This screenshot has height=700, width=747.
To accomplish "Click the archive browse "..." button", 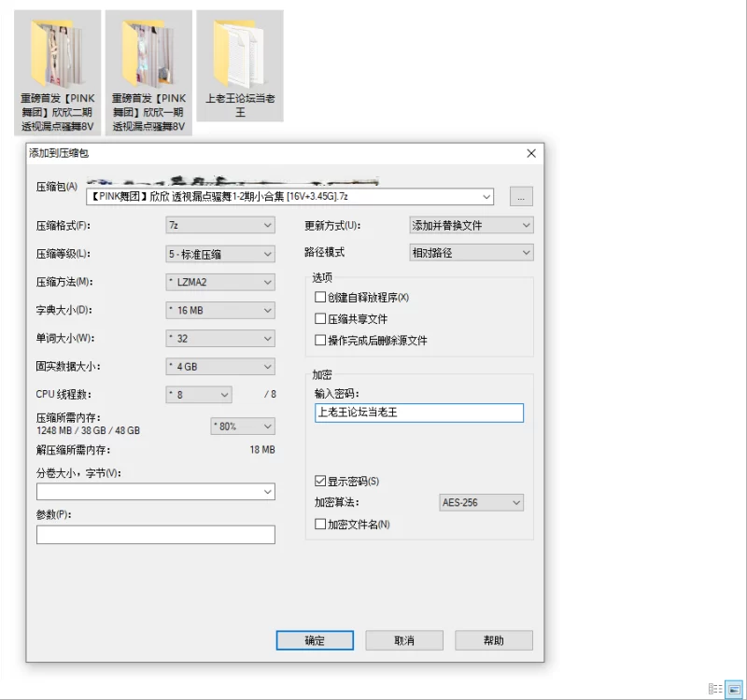I will point(521,196).
